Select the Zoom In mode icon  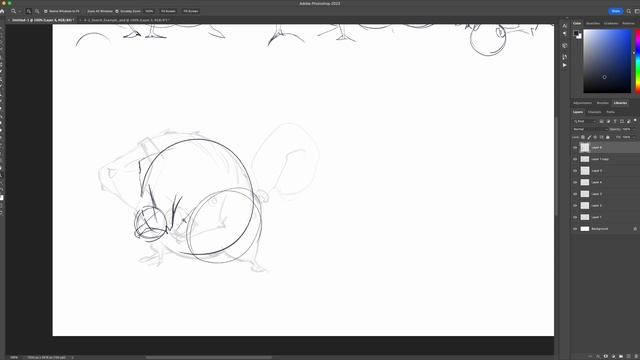29,11
